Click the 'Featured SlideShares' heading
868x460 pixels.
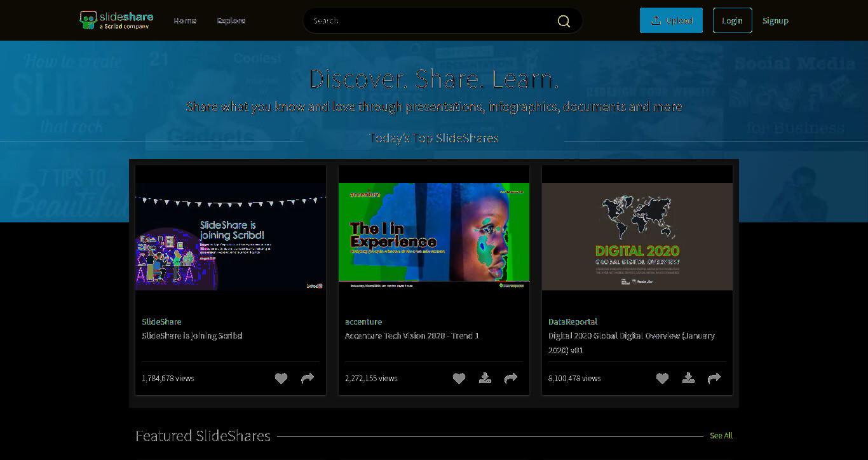(203, 436)
